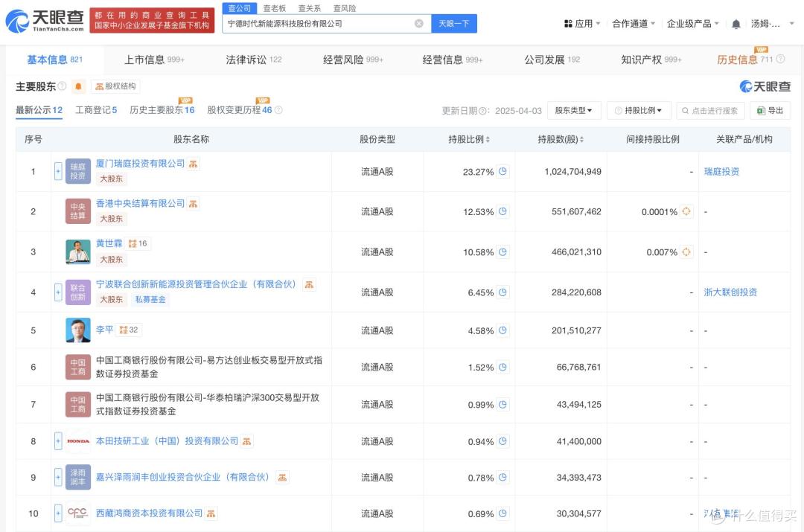The height and width of the screenshot is (532, 804).
Task: Click 黄世霖 related-companies badge 16
Action: (x=138, y=244)
